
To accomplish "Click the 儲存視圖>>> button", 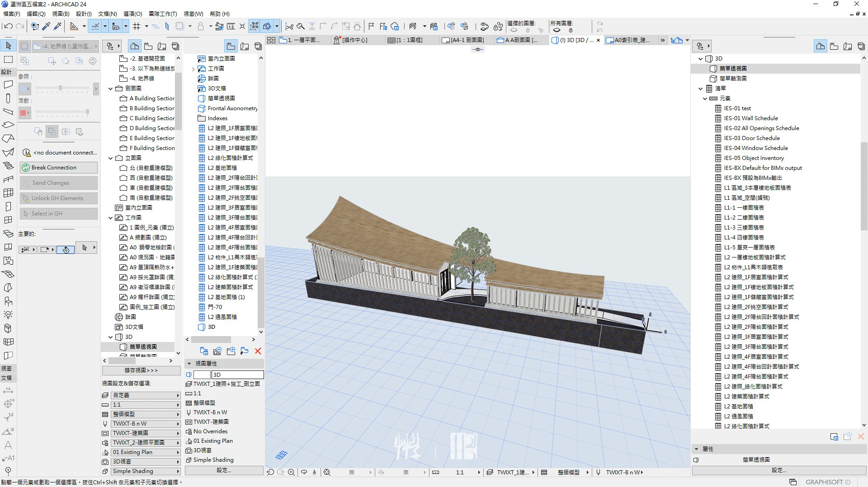I will coord(141,370).
